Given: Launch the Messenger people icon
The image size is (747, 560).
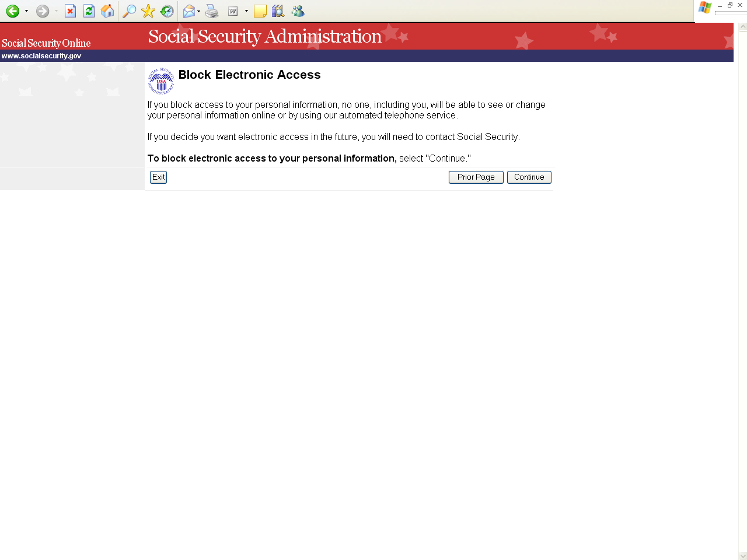Looking at the screenshot, I should pos(298,11).
